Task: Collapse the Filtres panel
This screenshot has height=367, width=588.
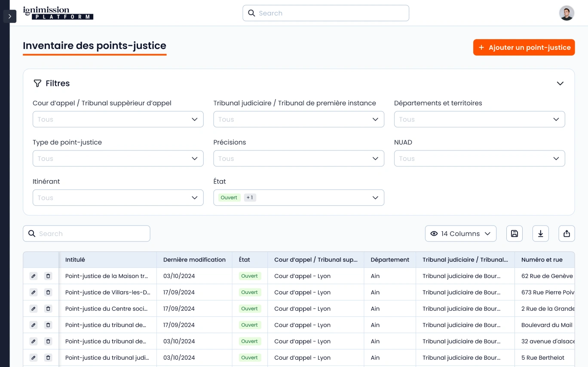Action: click(x=560, y=83)
